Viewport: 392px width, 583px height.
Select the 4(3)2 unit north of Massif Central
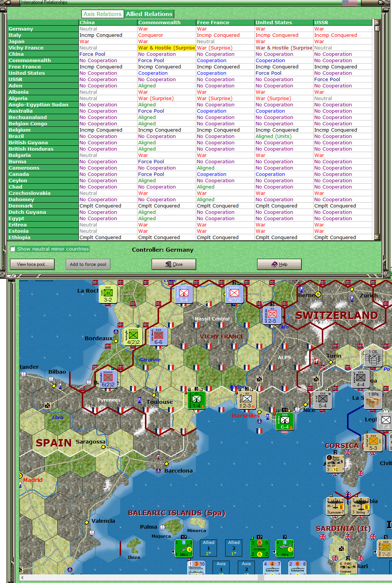click(x=234, y=294)
